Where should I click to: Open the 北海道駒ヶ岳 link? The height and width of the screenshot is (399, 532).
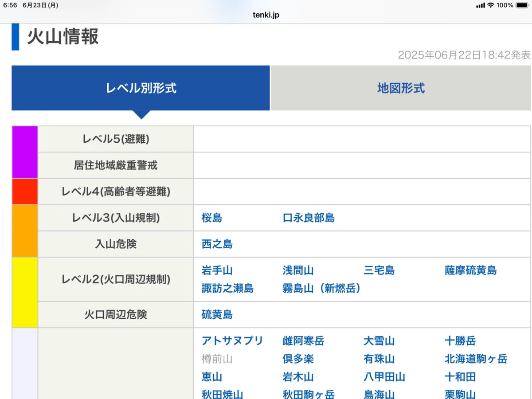[x=476, y=359]
